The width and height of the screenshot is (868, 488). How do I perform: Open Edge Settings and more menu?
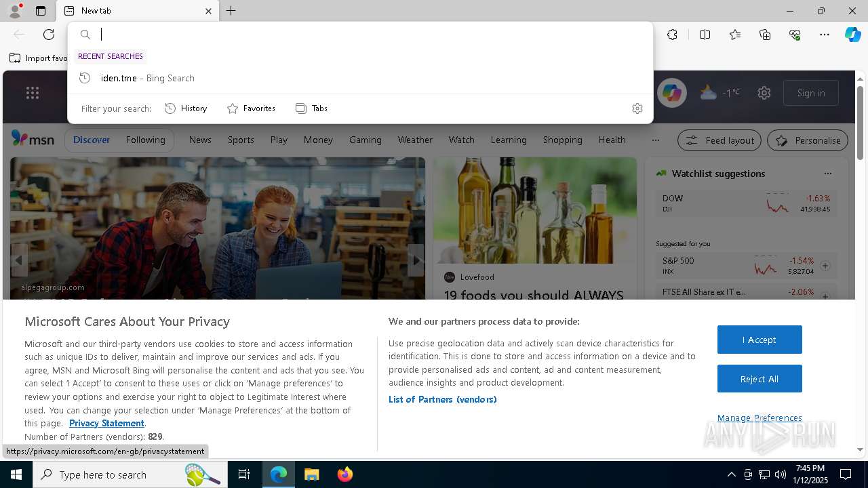click(825, 35)
